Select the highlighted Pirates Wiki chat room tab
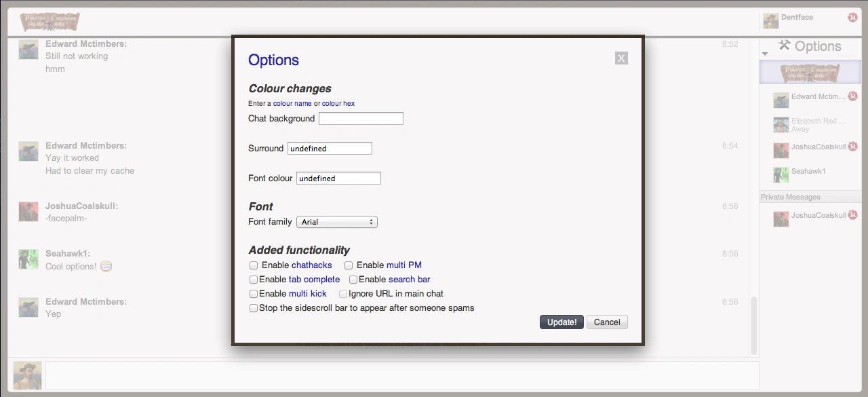Screen dimensions: 868x397 pyautogui.click(x=810, y=71)
